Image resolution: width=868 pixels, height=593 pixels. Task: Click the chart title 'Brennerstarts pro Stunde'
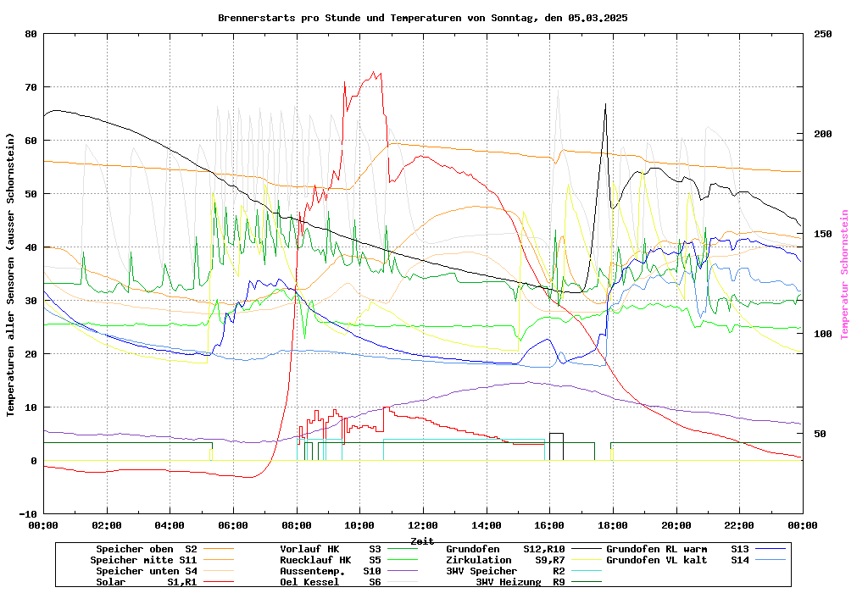[x=422, y=17]
